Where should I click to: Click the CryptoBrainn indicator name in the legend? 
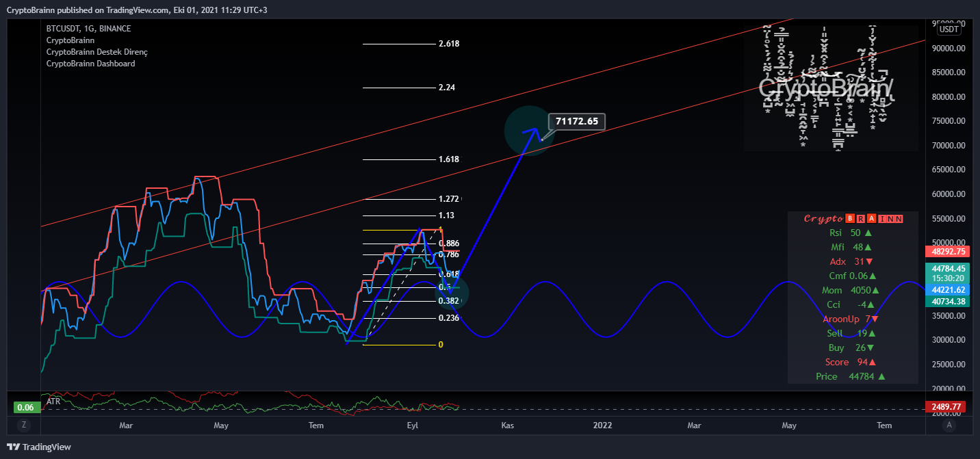pos(70,40)
